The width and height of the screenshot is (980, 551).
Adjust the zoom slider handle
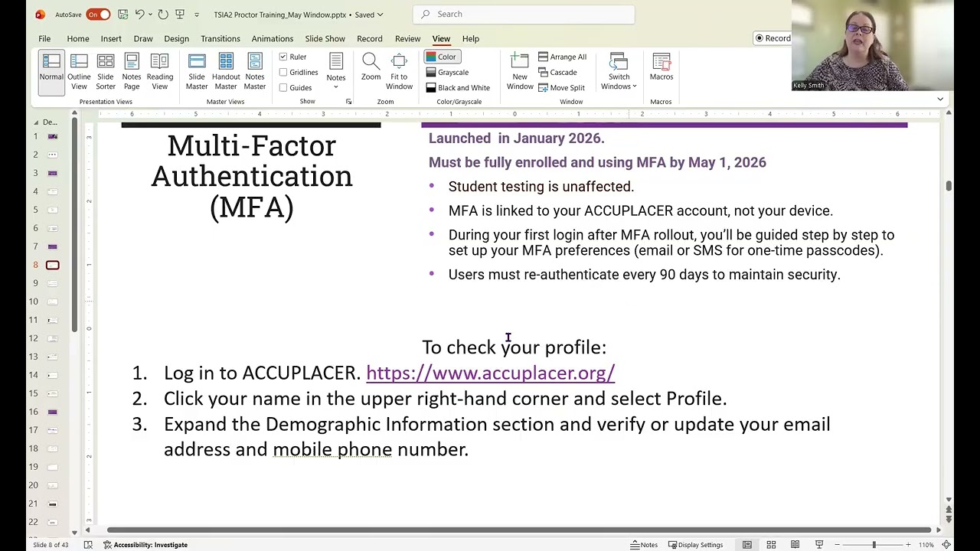coord(874,545)
